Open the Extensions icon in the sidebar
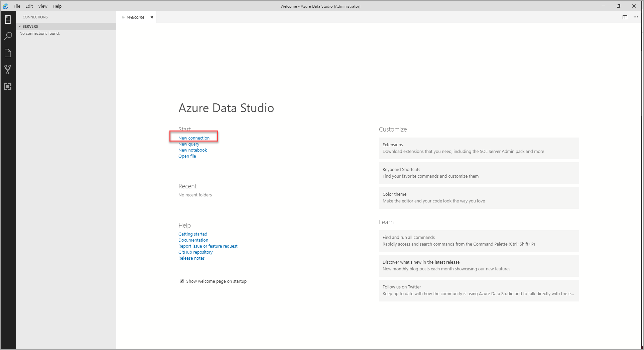Screen dimensions: 644x350 pos(8,86)
